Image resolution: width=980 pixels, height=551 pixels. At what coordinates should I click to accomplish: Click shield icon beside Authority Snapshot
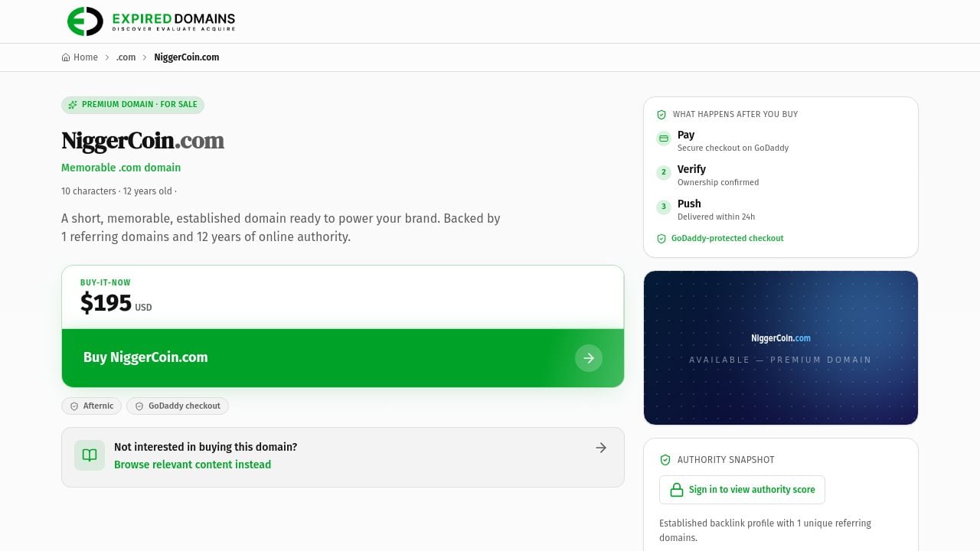point(665,460)
